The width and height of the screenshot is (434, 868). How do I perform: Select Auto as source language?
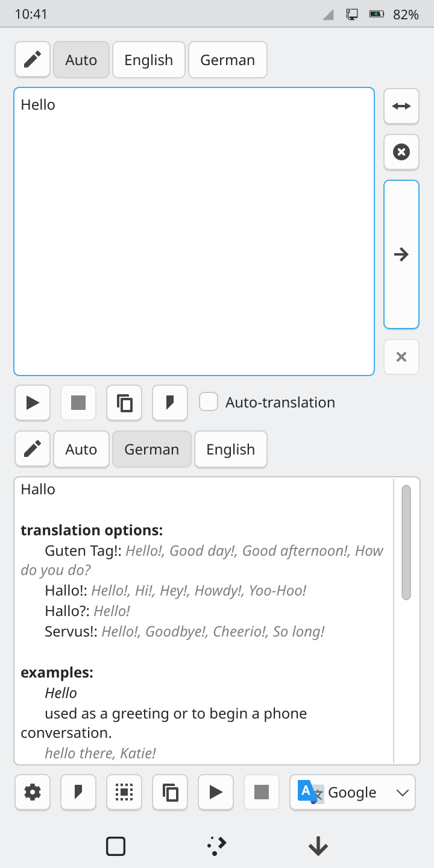coord(81,60)
